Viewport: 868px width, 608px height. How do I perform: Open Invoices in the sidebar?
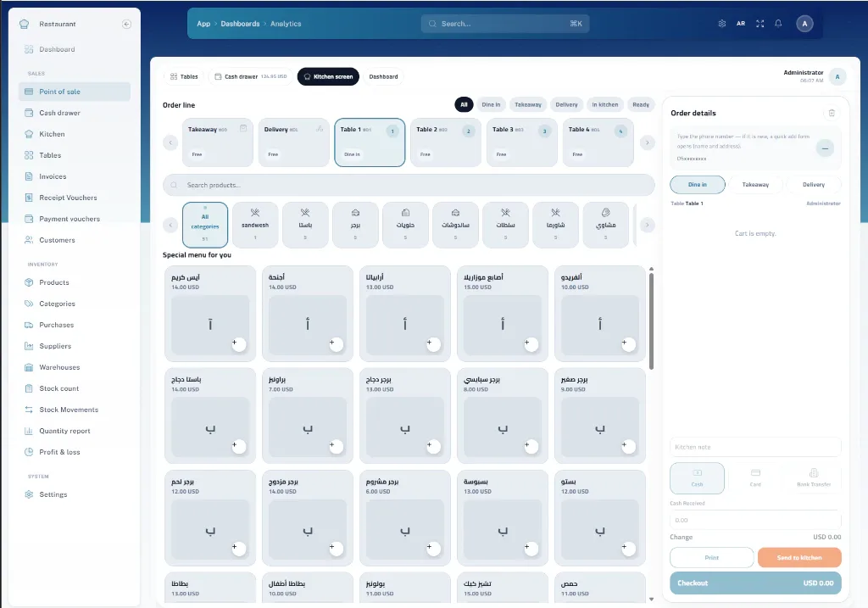click(75, 176)
